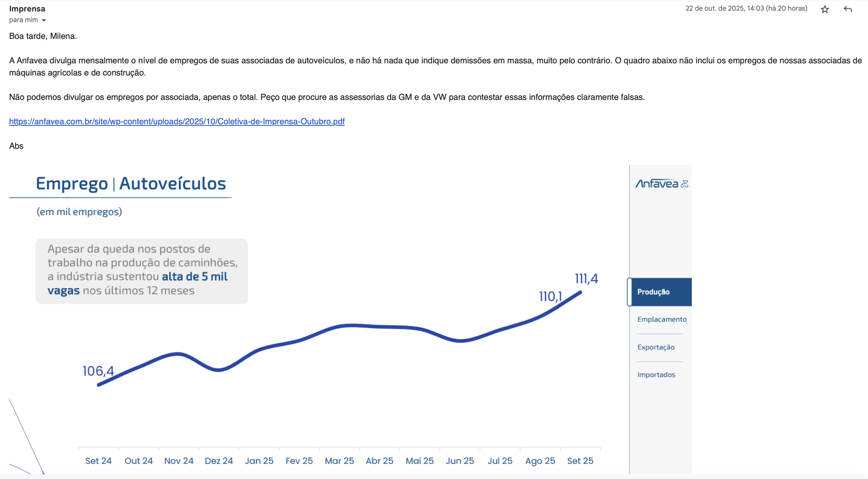The height and width of the screenshot is (479, 868).
Task: Click the Set 25 axis label
Action: click(x=580, y=461)
